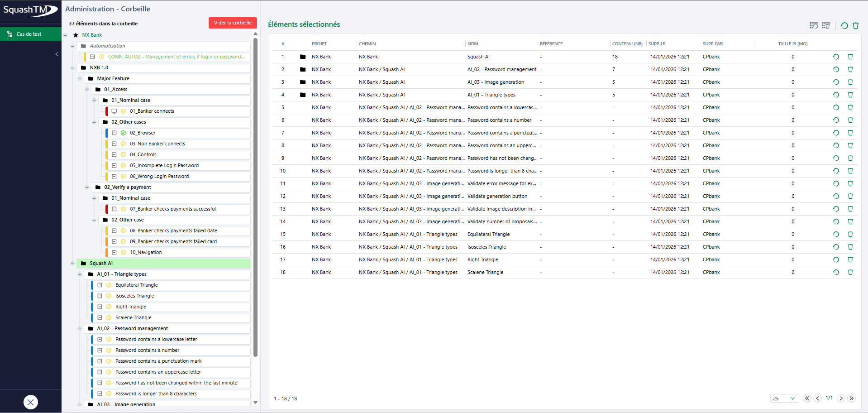This screenshot has height=413, width=868.
Task: Collapse the NXB 1.0 folder in the tree
Action: (72, 68)
